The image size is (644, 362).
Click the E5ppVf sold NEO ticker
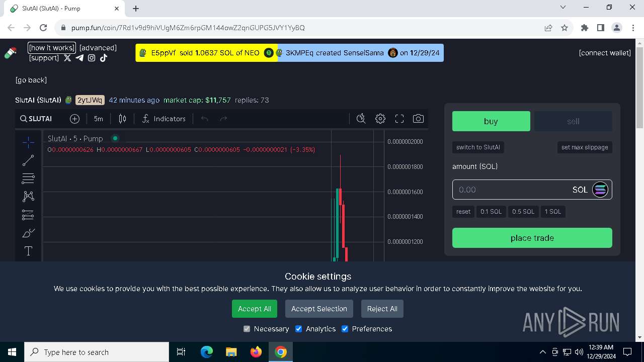(206, 53)
